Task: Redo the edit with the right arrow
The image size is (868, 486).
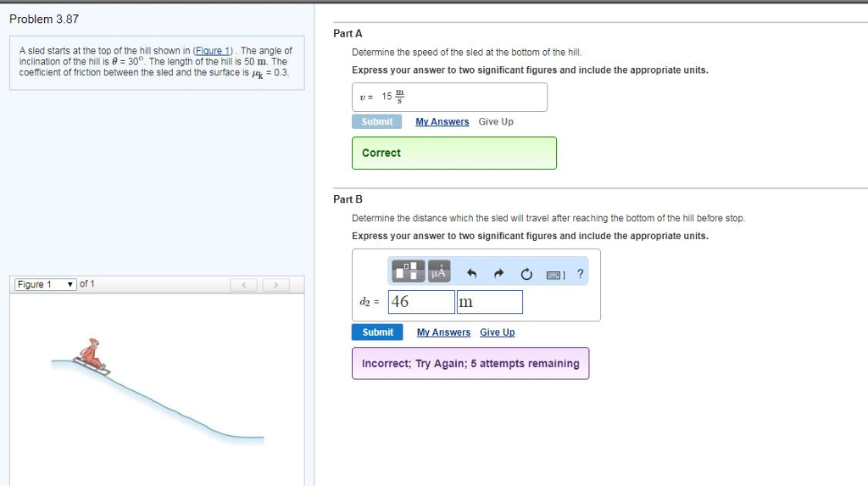Action: [x=498, y=273]
